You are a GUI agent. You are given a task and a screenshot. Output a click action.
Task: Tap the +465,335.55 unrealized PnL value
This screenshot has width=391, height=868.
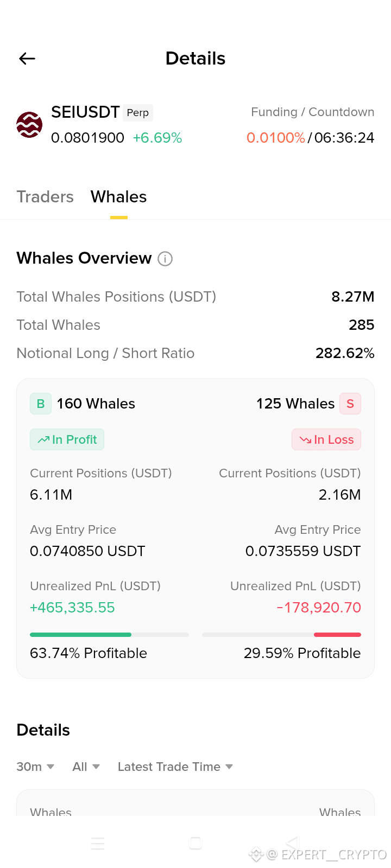(72, 608)
